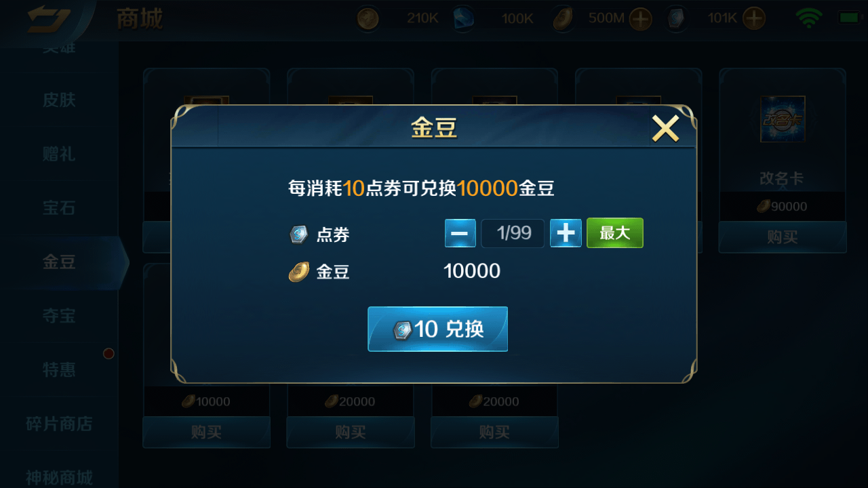Viewport: 868px width, 488px height.
Task: Buy the 改名卡 with 购买 button
Action: click(783, 237)
